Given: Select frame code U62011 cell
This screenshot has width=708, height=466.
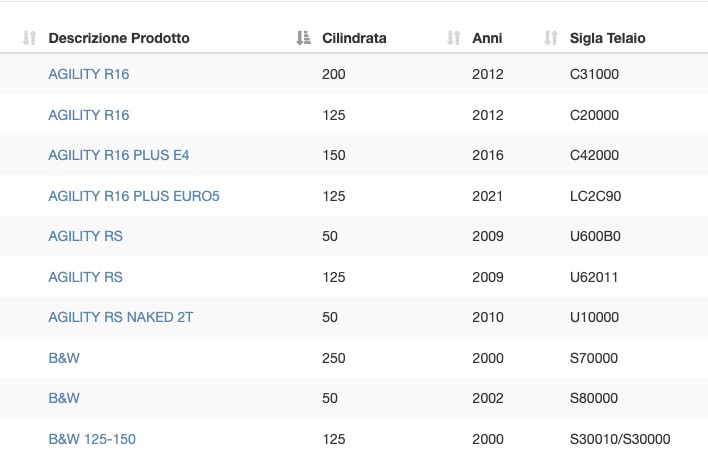Looking at the screenshot, I should point(594,277).
